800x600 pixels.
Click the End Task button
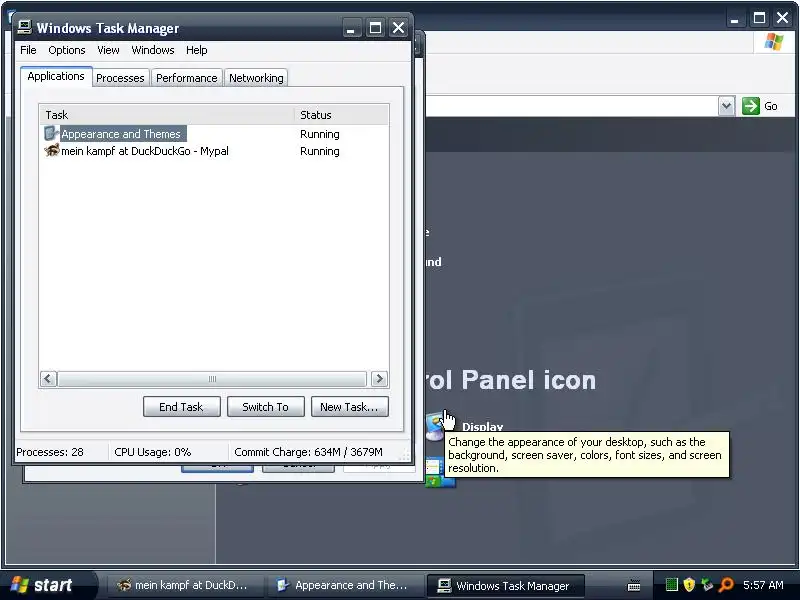pyautogui.click(x=182, y=407)
